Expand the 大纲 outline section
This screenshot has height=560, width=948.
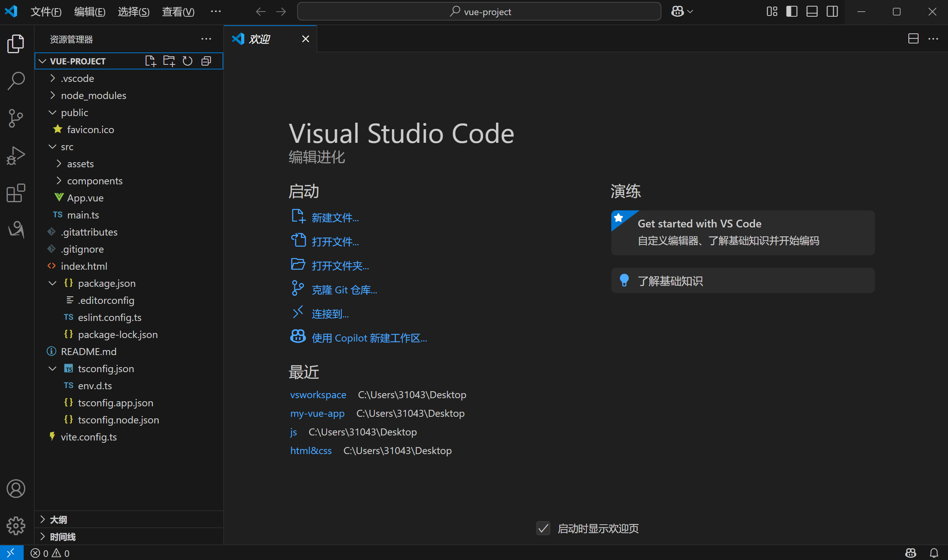click(x=58, y=520)
